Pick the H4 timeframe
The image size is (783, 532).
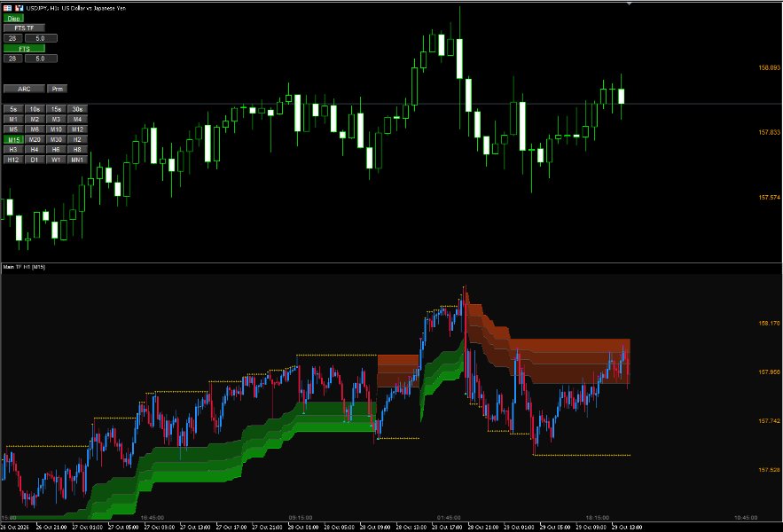point(35,149)
